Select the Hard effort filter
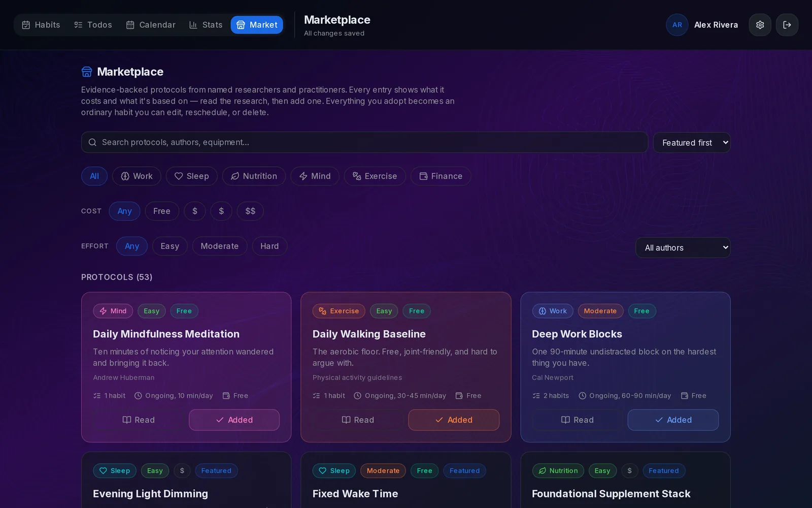 point(269,246)
